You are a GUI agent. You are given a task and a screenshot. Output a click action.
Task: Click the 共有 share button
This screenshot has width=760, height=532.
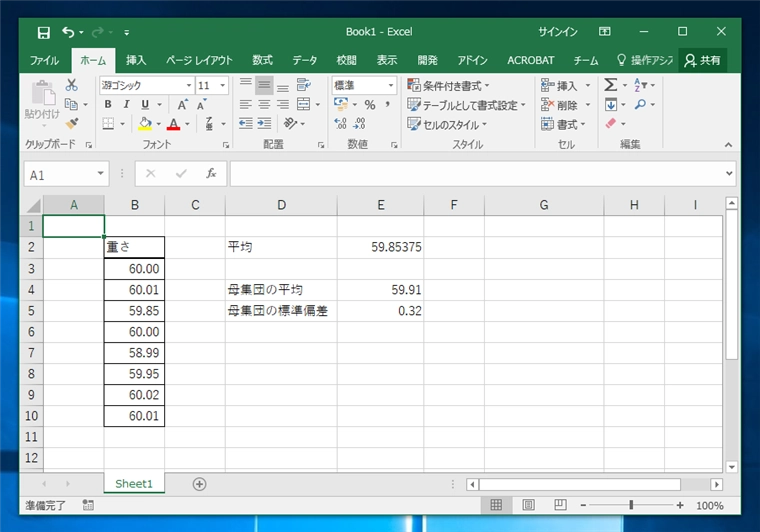point(702,60)
